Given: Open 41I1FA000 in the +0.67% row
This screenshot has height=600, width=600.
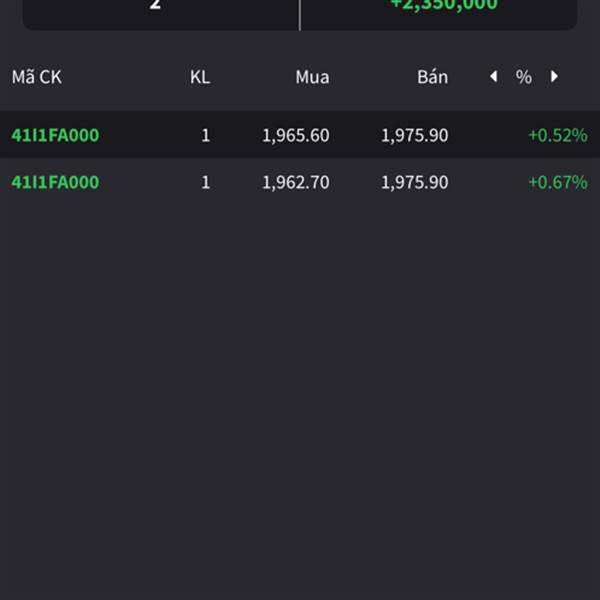Looking at the screenshot, I should (55, 182).
